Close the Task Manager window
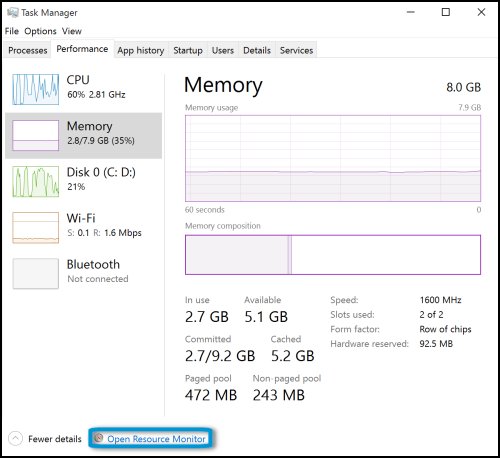The width and height of the screenshot is (500, 458). click(481, 12)
